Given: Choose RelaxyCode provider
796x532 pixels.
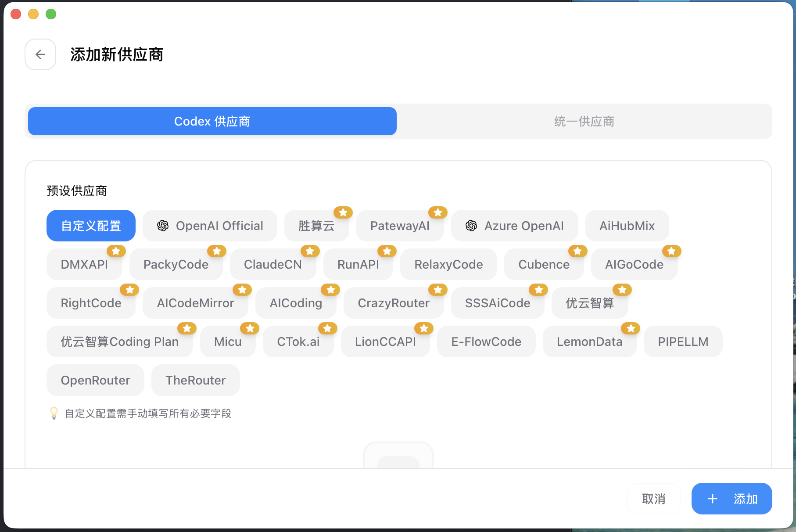Looking at the screenshot, I should point(448,264).
